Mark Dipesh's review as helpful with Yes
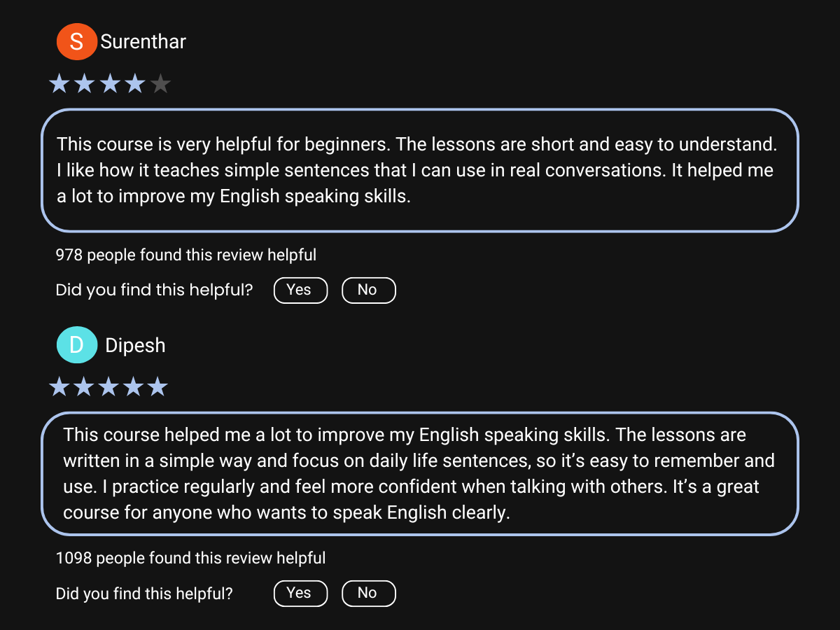 [300, 594]
